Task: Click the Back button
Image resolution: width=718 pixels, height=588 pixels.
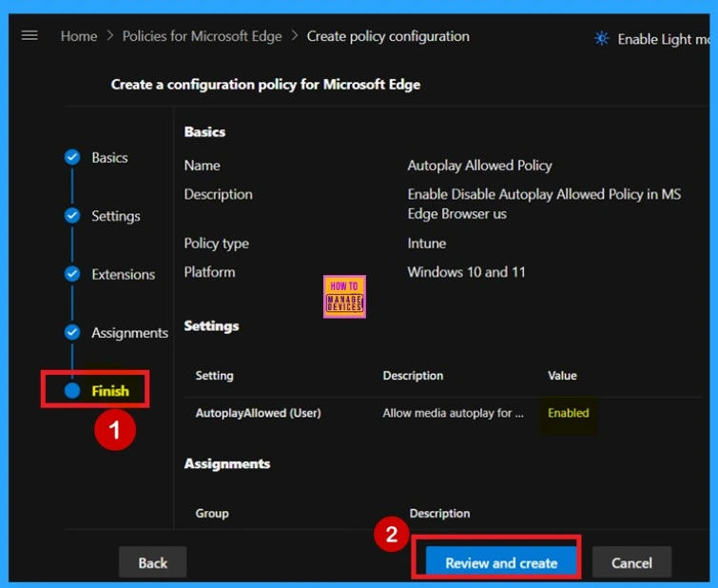Action: click(x=152, y=562)
